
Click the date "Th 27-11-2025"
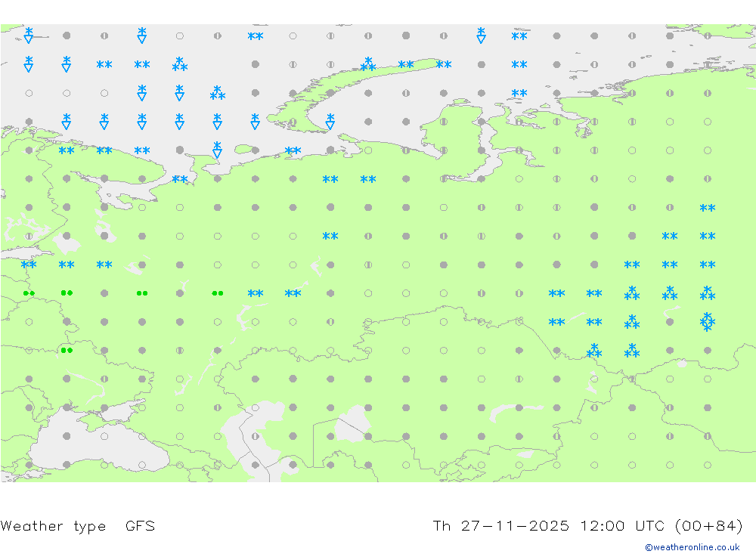pyautogui.click(x=500, y=525)
